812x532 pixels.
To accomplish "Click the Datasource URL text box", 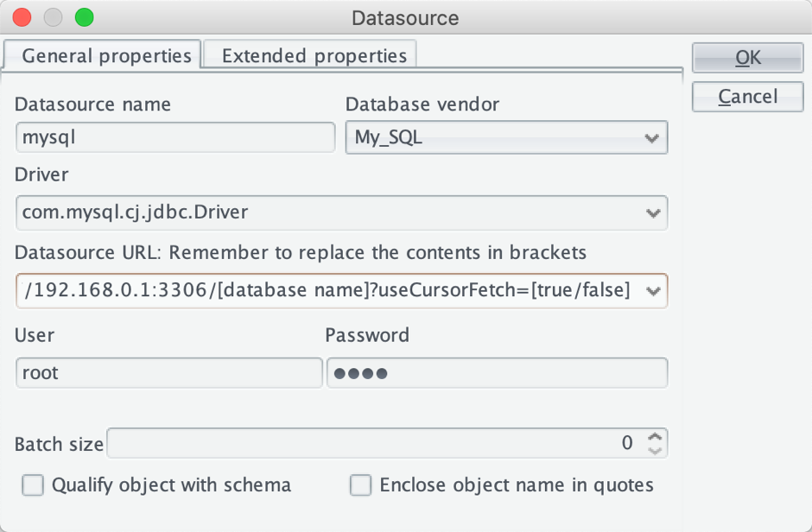I will (x=328, y=291).
